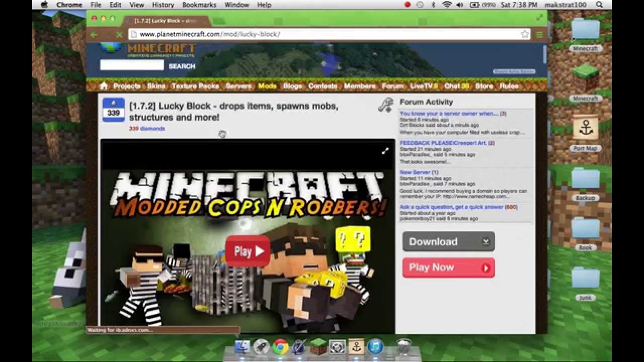Click the Chrome icon in the dock

281,346
